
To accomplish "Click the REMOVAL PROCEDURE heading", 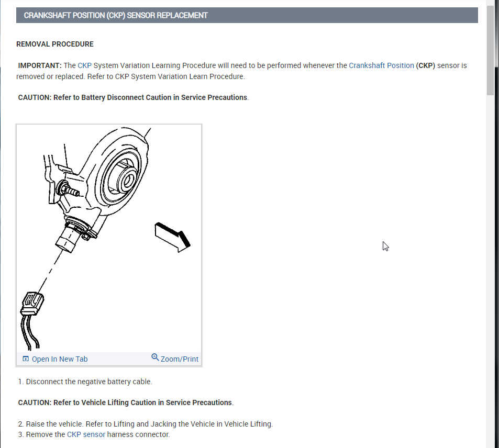I will (x=55, y=44).
